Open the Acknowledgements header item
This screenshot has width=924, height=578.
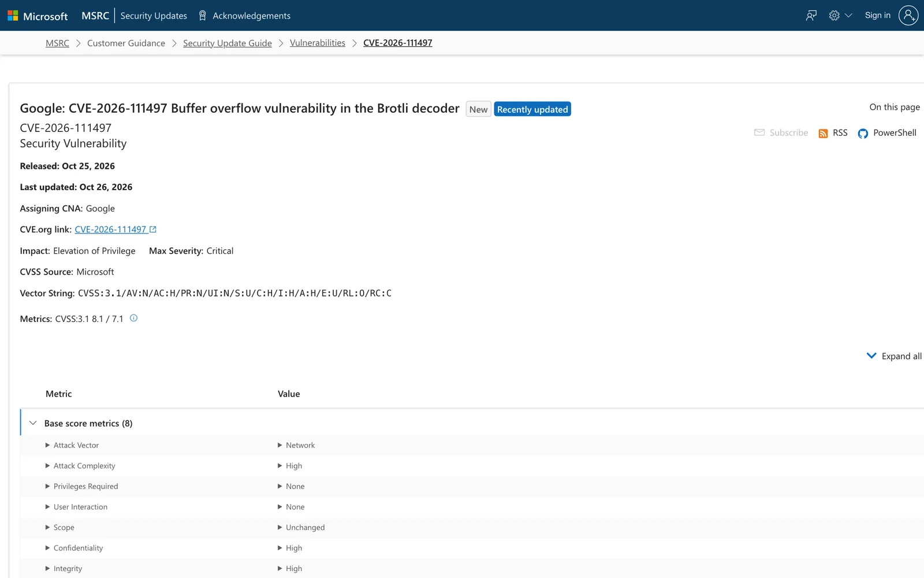point(251,16)
